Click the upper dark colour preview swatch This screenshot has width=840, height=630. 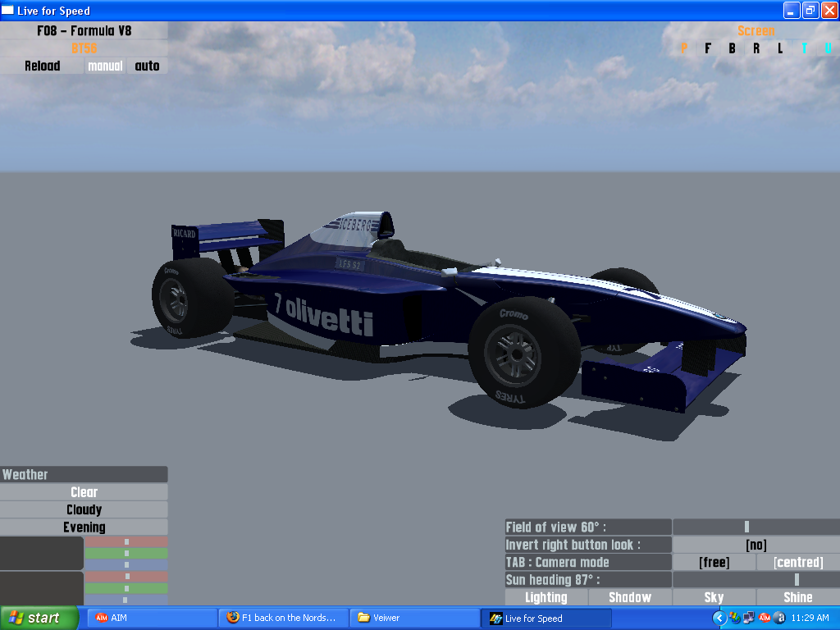(x=42, y=554)
